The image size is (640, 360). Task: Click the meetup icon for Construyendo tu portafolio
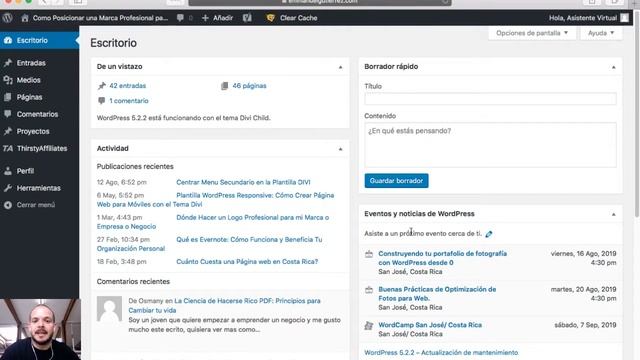tap(369, 254)
